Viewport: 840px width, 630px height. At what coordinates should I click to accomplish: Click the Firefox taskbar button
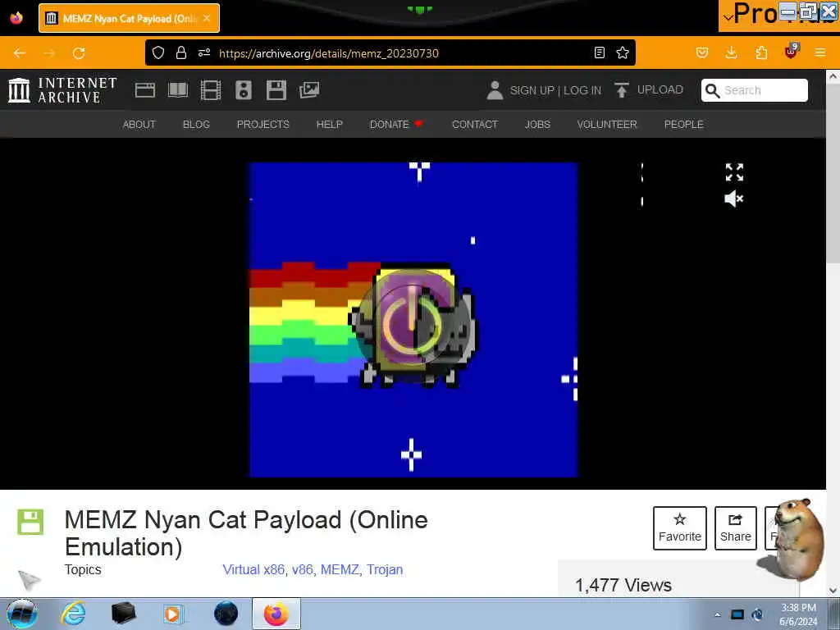[276, 614]
